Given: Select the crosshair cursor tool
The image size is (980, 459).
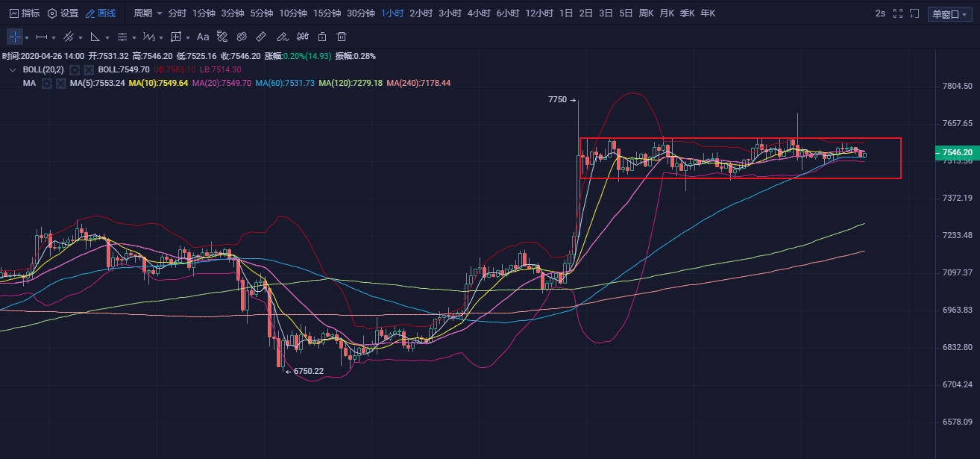Looking at the screenshot, I should point(15,37).
